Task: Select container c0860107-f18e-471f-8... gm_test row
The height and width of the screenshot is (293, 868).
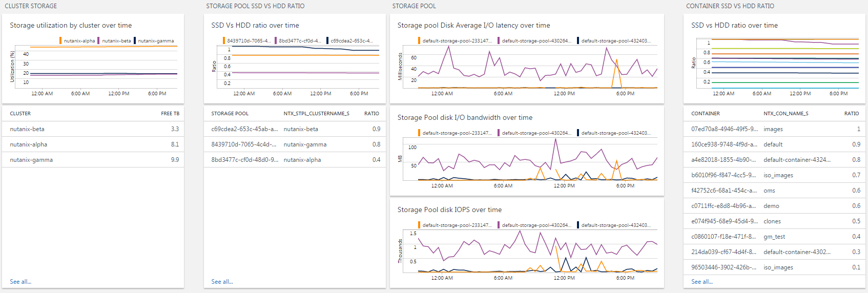Action: [x=775, y=237]
